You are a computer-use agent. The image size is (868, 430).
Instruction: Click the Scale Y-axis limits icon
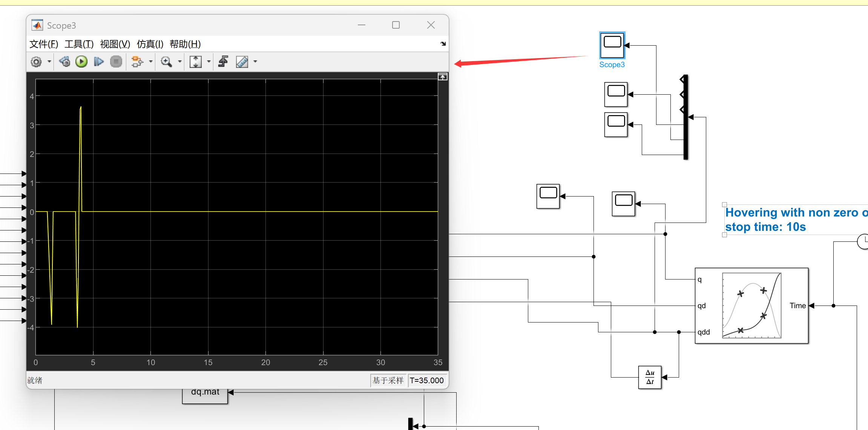pos(195,61)
